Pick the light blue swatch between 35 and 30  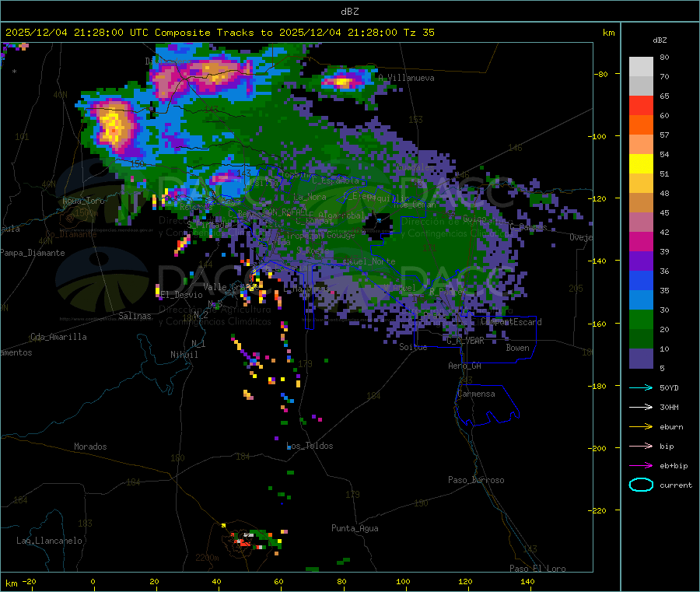point(641,300)
